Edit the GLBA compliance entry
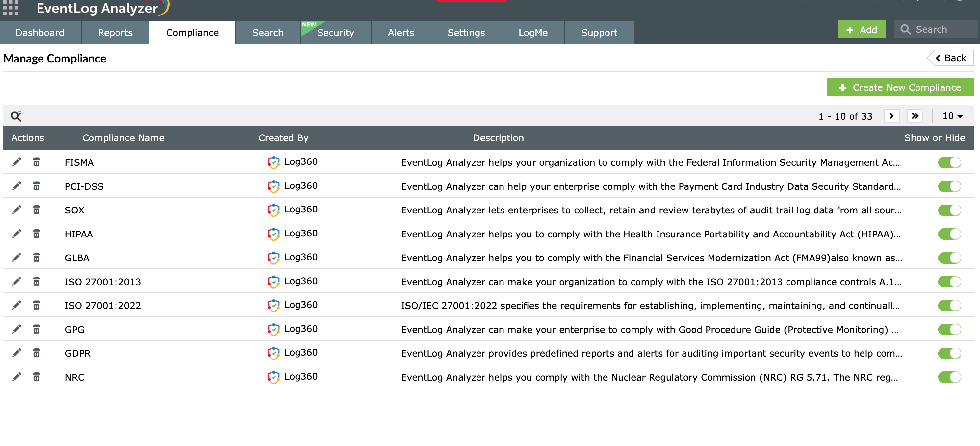Image resolution: width=980 pixels, height=446 pixels. pyautogui.click(x=16, y=258)
